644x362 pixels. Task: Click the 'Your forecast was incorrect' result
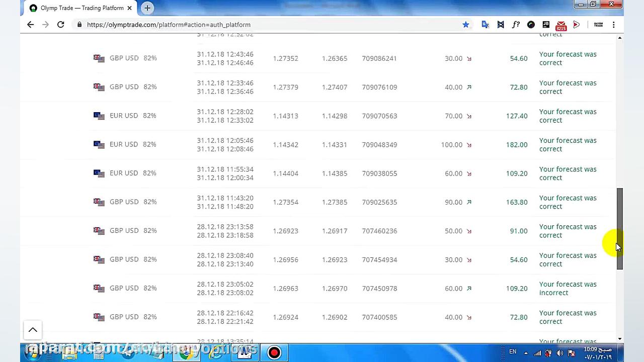click(568, 289)
